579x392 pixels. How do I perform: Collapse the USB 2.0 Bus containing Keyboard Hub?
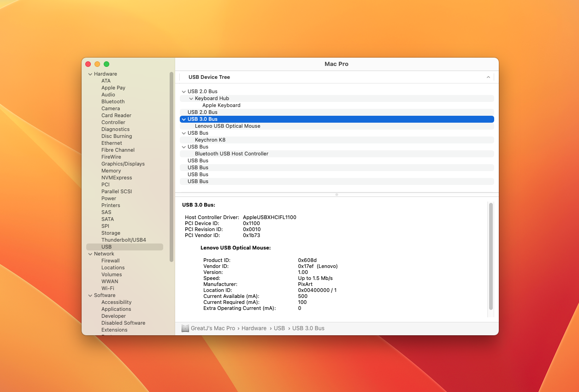[x=184, y=91]
